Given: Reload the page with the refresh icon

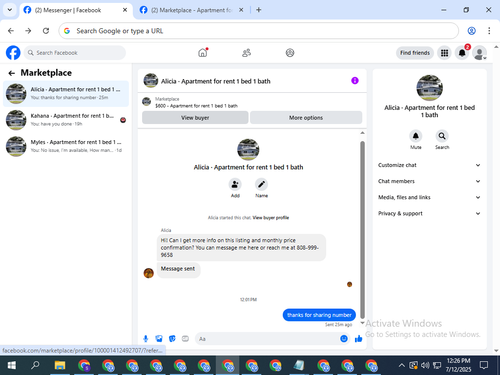Looking at the screenshot, I should pos(46,31).
